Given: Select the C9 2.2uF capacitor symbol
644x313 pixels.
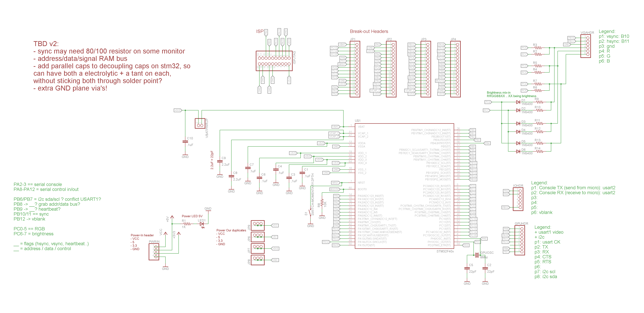Looking at the screenshot, I should pos(220,161).
